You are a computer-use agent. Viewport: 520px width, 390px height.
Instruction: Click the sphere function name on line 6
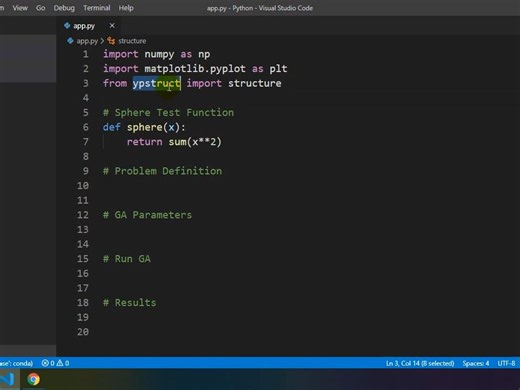pos(144,127)
